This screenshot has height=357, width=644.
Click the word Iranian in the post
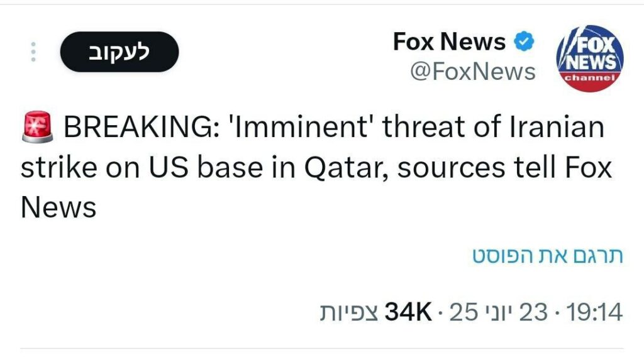coord(557,127)
